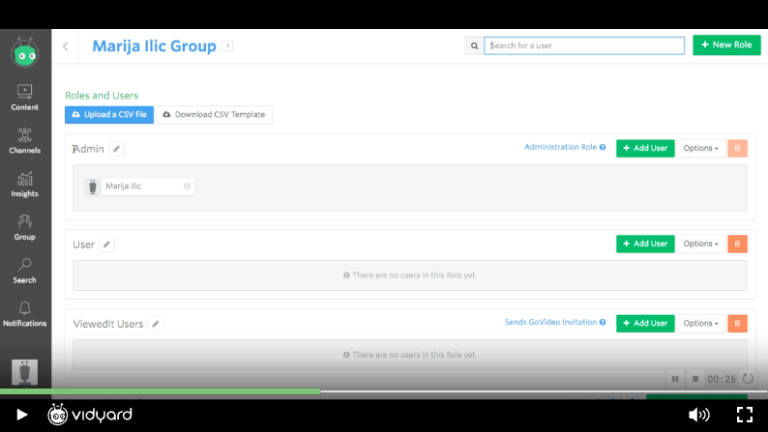Click the magnifier search icon
This screenshot has height=432, width=768.
coord(474,46)
